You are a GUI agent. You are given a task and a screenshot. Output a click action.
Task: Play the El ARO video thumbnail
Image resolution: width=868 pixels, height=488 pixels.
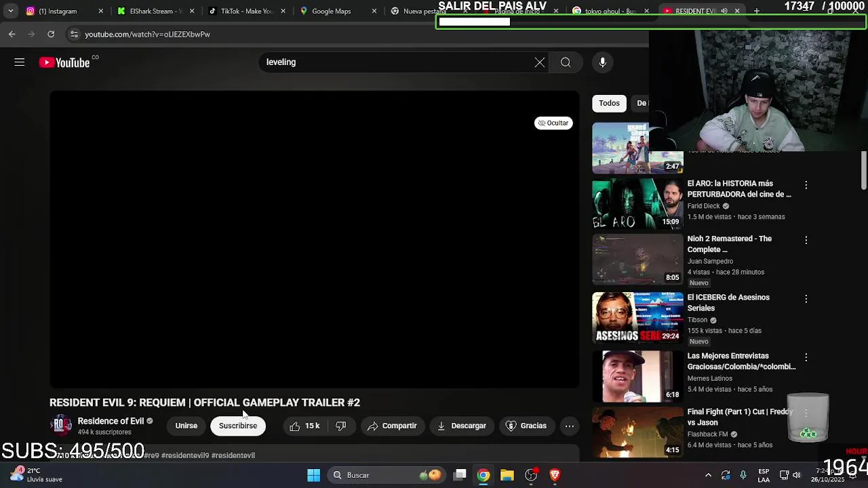pos(637,203)
